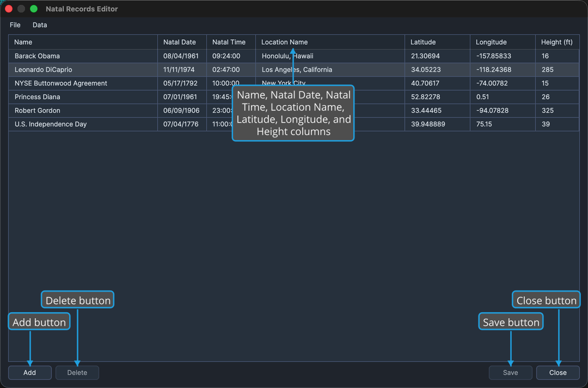Open the Data menu
Image resolution: width=588 pixels, height=388 pixels.
tap(40, 25)
